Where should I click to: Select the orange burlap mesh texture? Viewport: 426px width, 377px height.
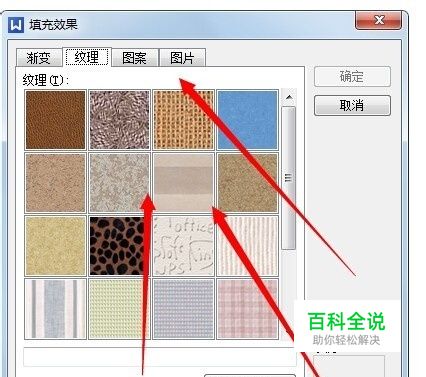pos(183,120)
